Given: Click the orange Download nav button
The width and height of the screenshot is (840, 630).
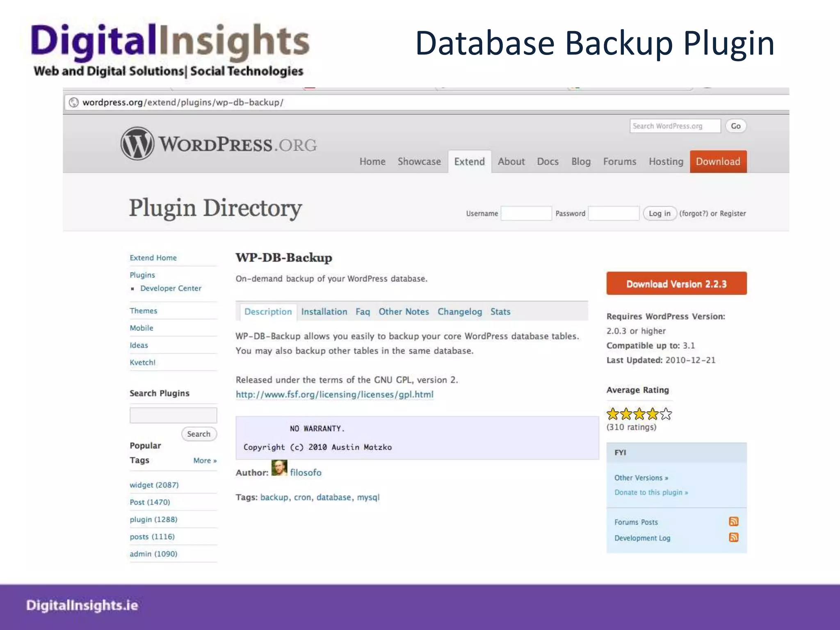Looking at the screenshot, I should pyautogui.click(x=718, y=162).
